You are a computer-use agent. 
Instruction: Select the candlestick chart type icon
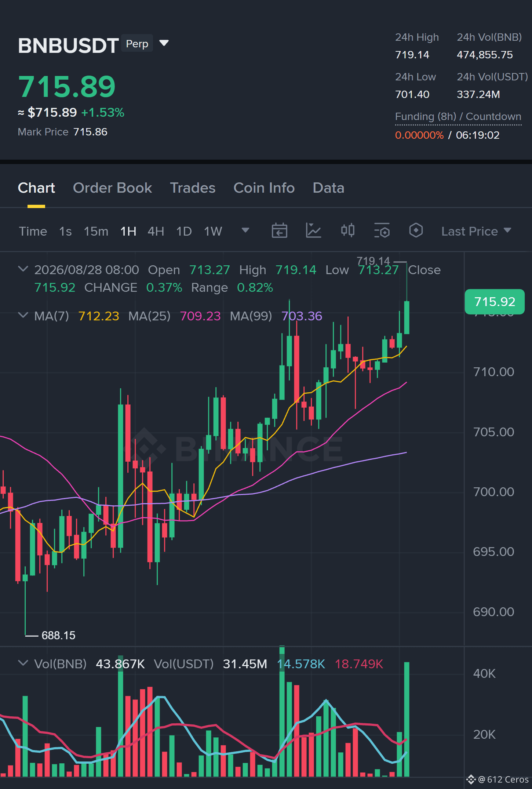(347, 230)
